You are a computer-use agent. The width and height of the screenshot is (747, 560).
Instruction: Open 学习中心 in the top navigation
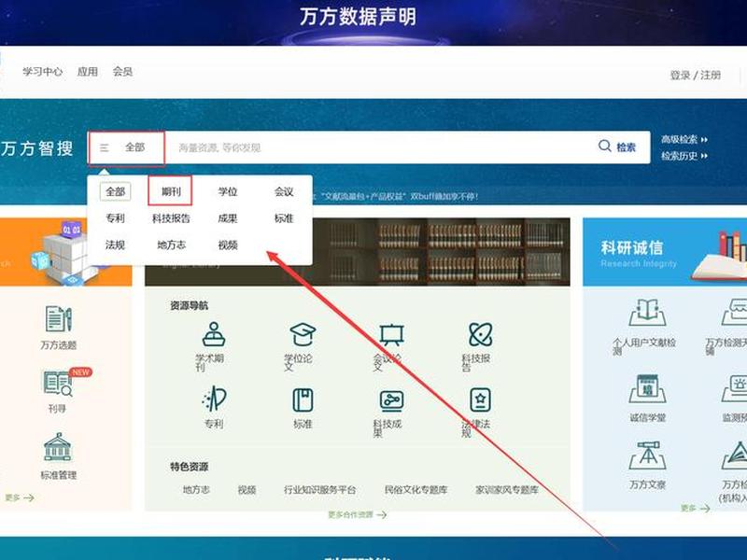42,72
